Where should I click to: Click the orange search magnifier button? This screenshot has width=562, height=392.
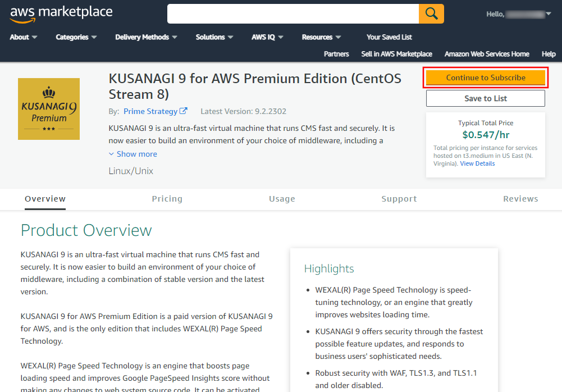click(x=431, y=13)
